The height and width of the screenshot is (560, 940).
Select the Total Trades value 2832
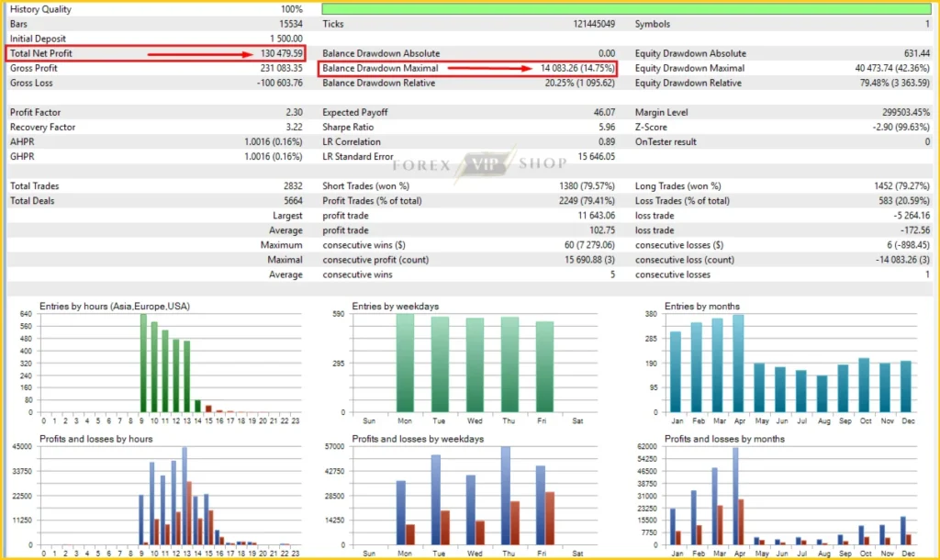tap(293, 185)
